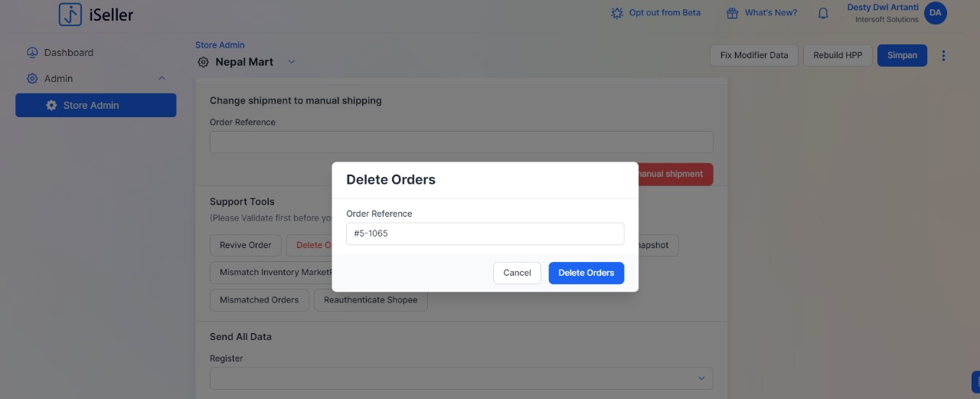Click the Order Reference field with #5-1065
The width and height of the screenshot is (980, 399).
click(485, 234)
